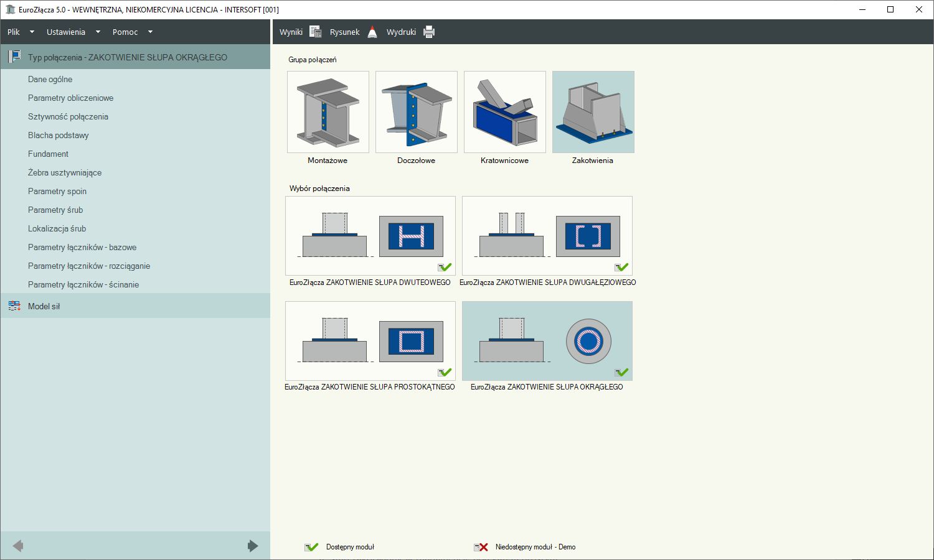
Task: Click the Wydruki toolbar label
Action: pyautogui.click(x=401, y=32)
